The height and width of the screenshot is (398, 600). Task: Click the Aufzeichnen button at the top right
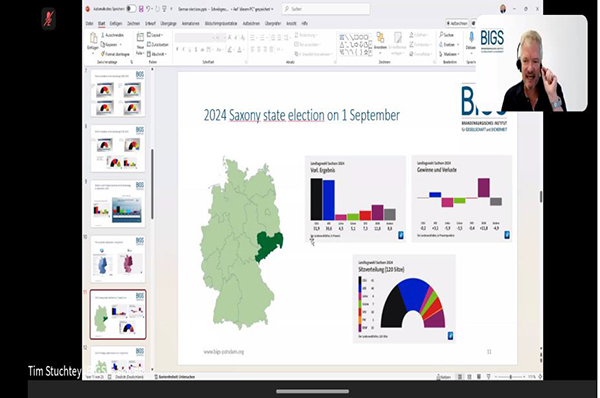[457, 23]
